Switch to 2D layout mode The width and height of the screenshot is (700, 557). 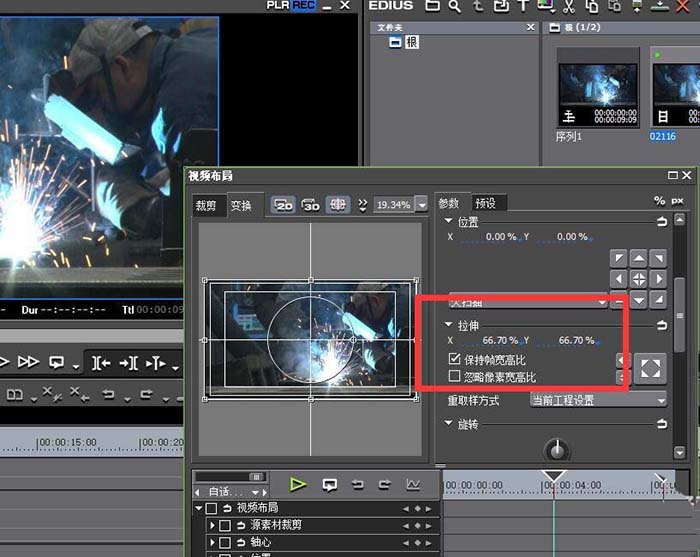[x=283, y=204]
